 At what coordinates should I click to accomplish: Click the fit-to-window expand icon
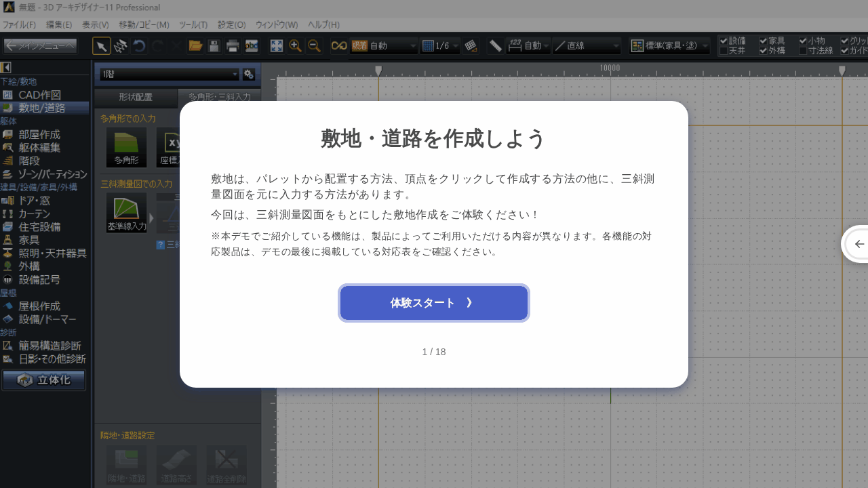(x=277, y=46)
